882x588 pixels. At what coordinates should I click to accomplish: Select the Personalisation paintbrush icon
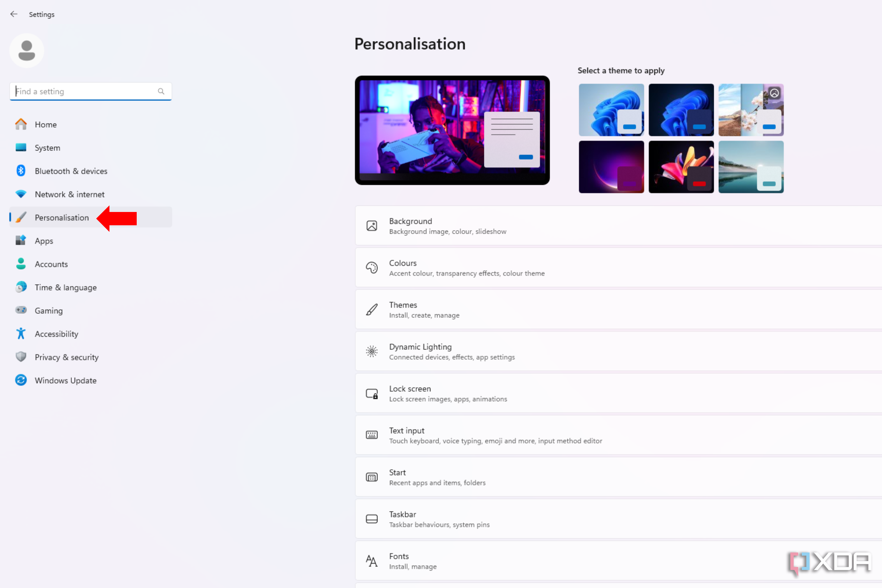[x=21, y=218]
